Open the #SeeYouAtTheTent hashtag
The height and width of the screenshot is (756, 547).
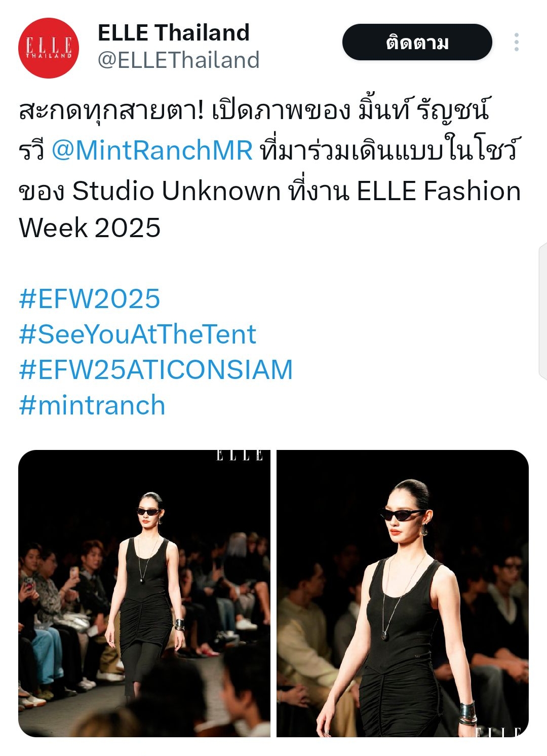(x=138, y=334)
